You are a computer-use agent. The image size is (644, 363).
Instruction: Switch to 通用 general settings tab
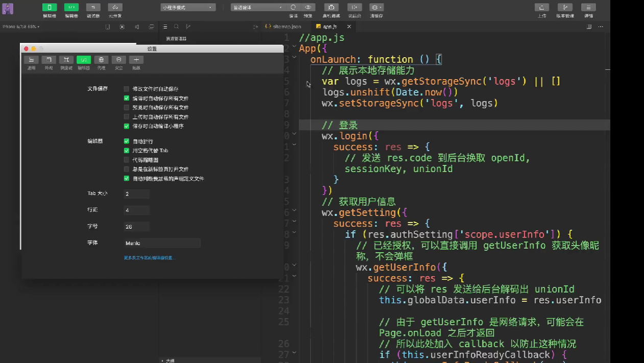[31, 63]
